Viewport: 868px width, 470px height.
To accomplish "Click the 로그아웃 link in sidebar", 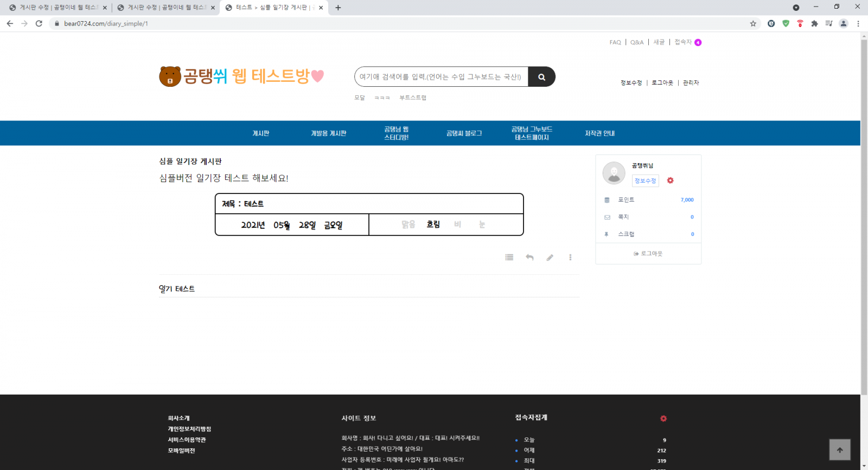I will coord(648,254).
